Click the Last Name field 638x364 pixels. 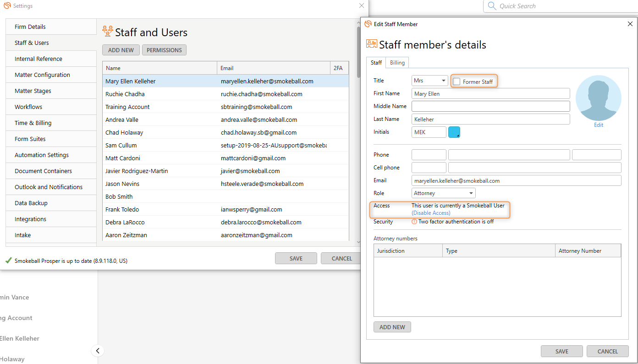491,119
